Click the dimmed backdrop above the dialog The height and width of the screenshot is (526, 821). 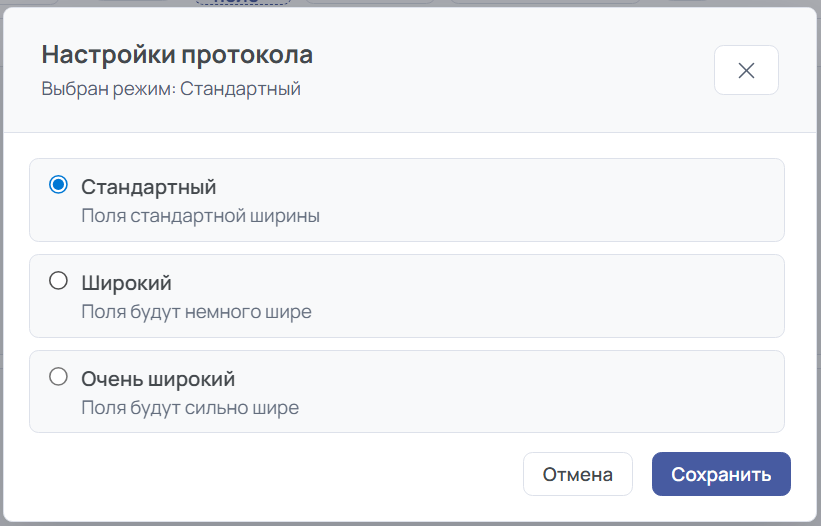[500, 3]
